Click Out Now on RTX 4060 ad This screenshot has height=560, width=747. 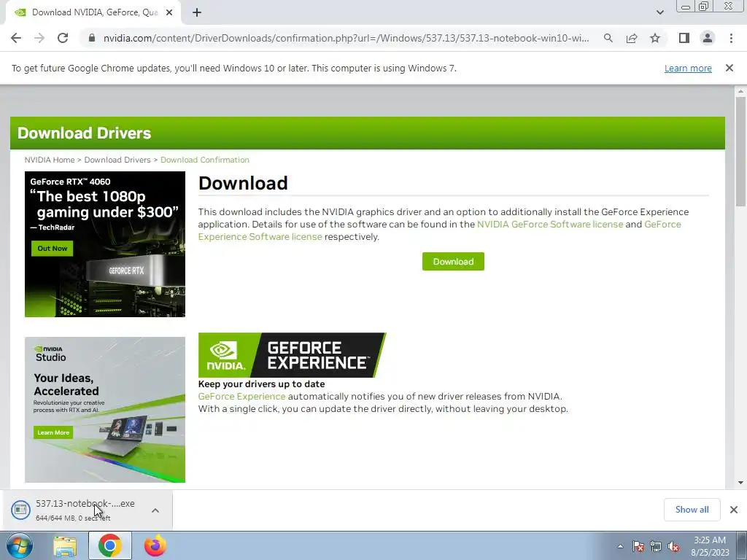tap(53, 249)
